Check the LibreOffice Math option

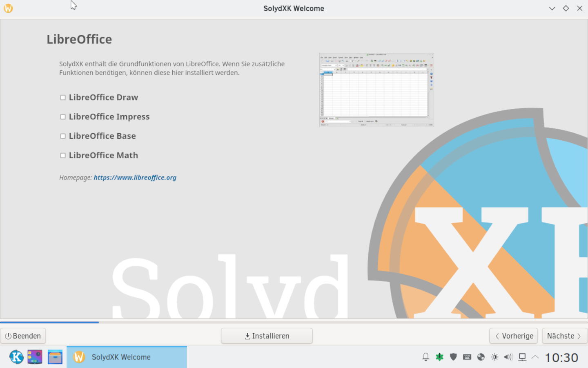[x=63, y=155]
